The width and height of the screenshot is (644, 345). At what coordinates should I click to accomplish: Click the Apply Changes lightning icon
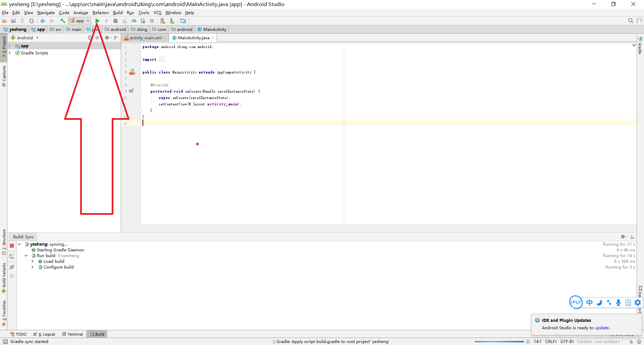pyautogui.click(x=106, y=21)
